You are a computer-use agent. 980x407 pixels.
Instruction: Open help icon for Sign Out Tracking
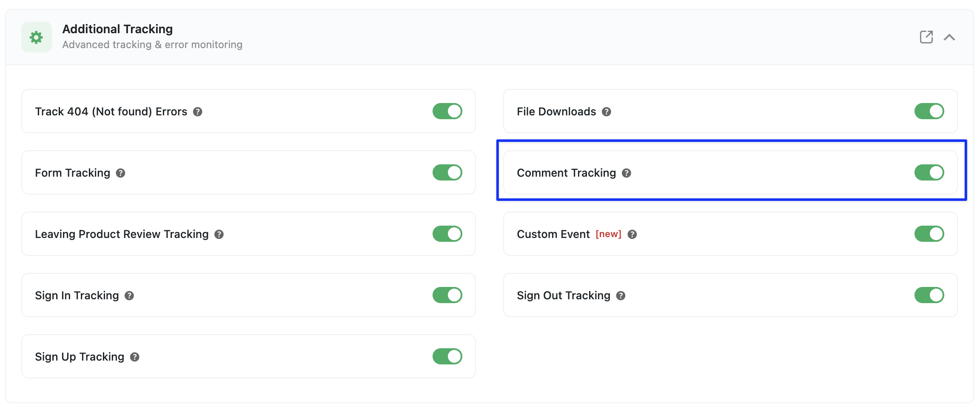pyautogui.click(x=621, y=295)
